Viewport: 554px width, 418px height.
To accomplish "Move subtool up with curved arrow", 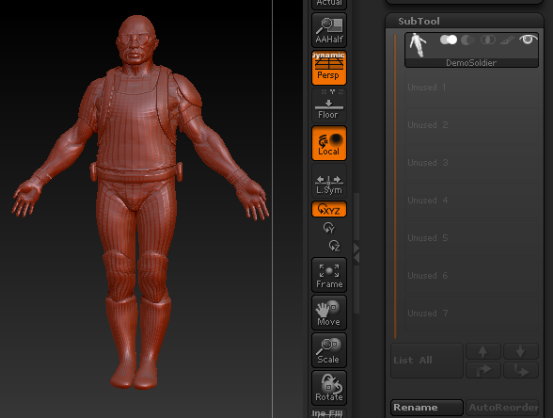I will (x=483, y=370).
